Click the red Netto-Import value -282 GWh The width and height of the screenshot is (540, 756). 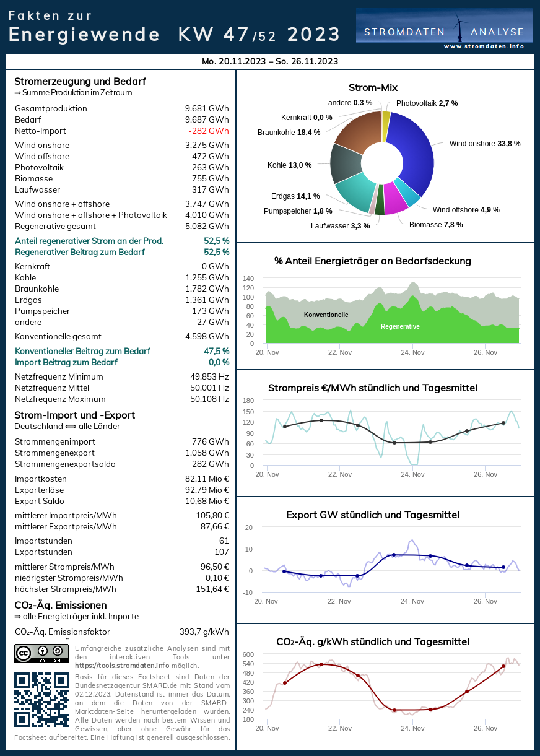pyautogui.click(x=208, y=131)
